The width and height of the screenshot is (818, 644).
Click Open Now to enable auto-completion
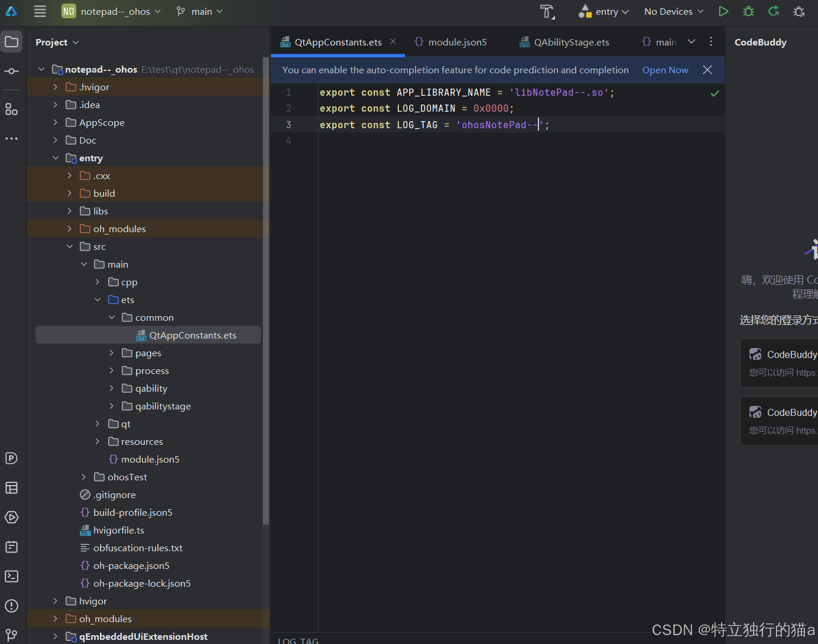[665, 70]
